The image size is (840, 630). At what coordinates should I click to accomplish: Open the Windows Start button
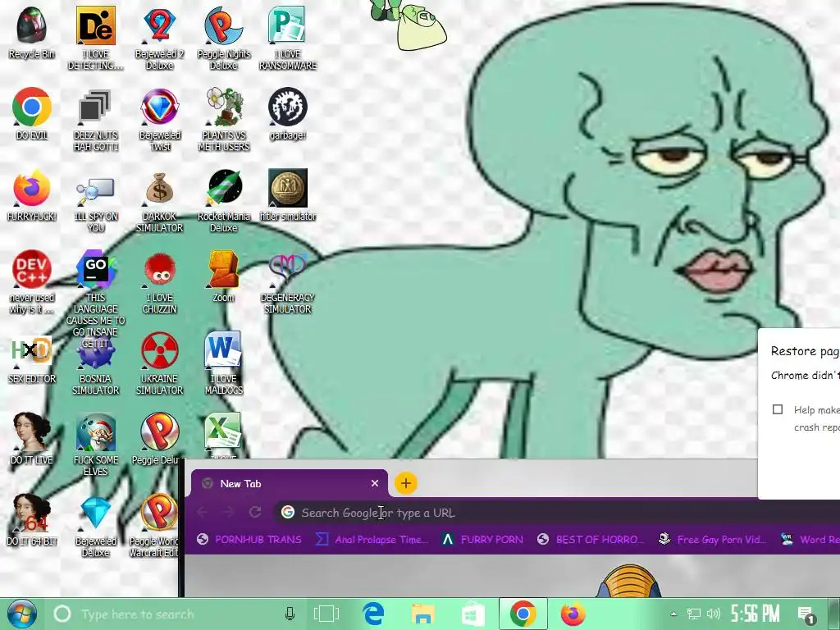(21, 614)
